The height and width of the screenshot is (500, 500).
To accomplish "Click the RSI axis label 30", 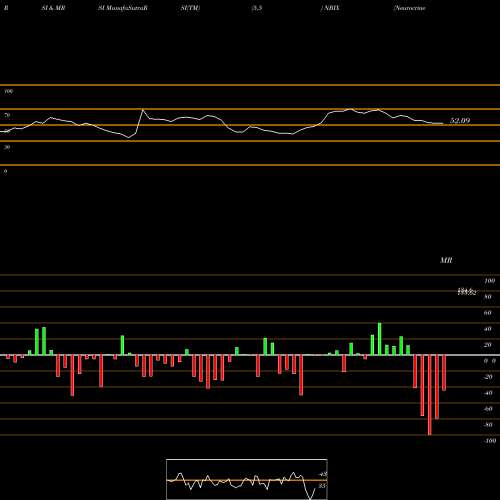I will pos(7,147).
